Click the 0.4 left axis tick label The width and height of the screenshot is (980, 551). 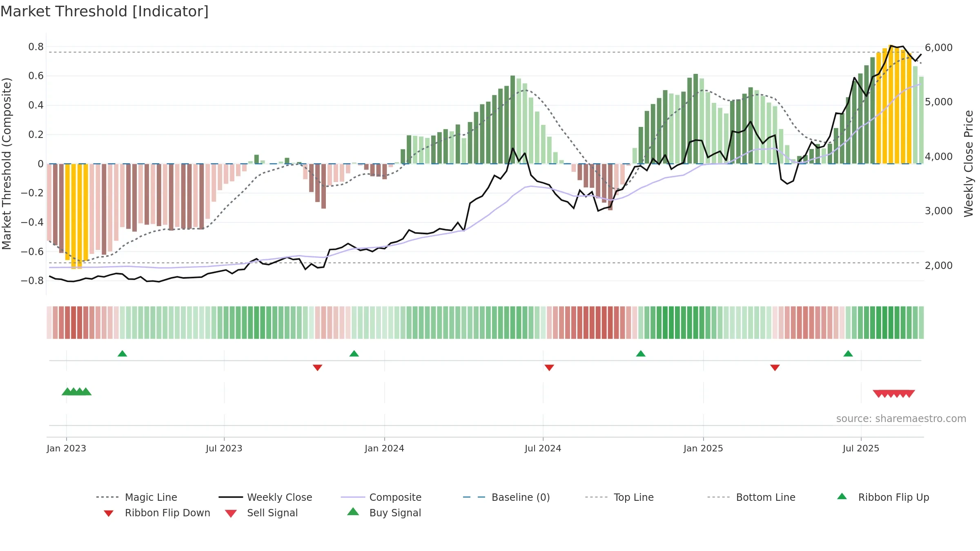tap(36, 105)
